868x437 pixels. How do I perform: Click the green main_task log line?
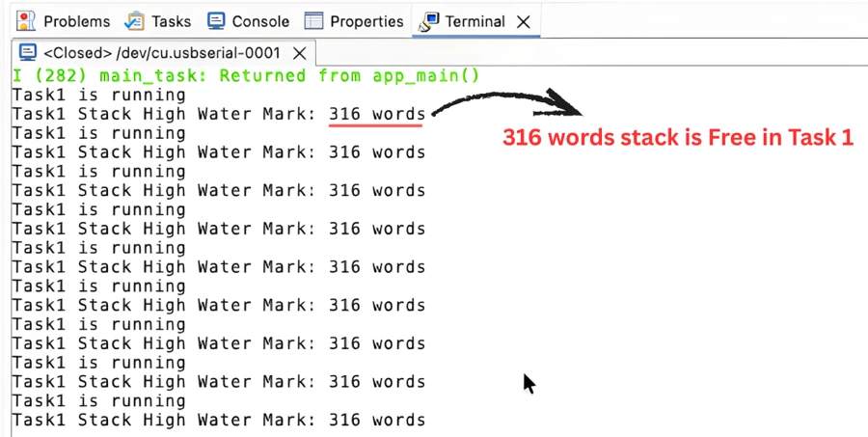[x=246, y=75]
